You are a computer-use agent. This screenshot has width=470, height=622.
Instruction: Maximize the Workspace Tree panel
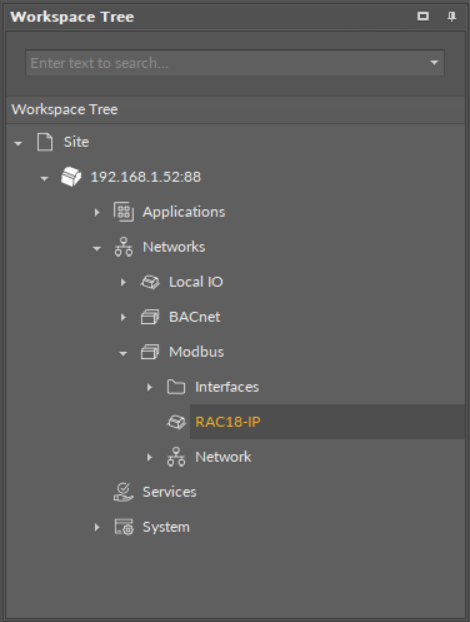[x=423, y=16]
